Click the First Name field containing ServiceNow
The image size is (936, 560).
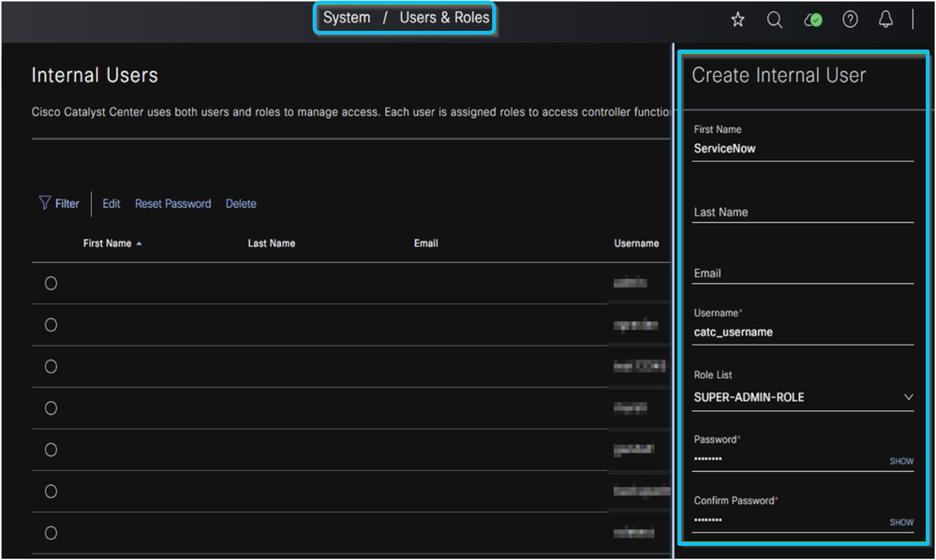click(803, 149)
